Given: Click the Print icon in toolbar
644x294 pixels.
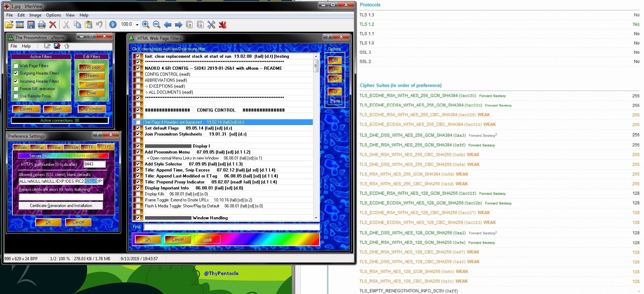Looking at the screenshot, I should pyautogui.click(x=42, y=25).
